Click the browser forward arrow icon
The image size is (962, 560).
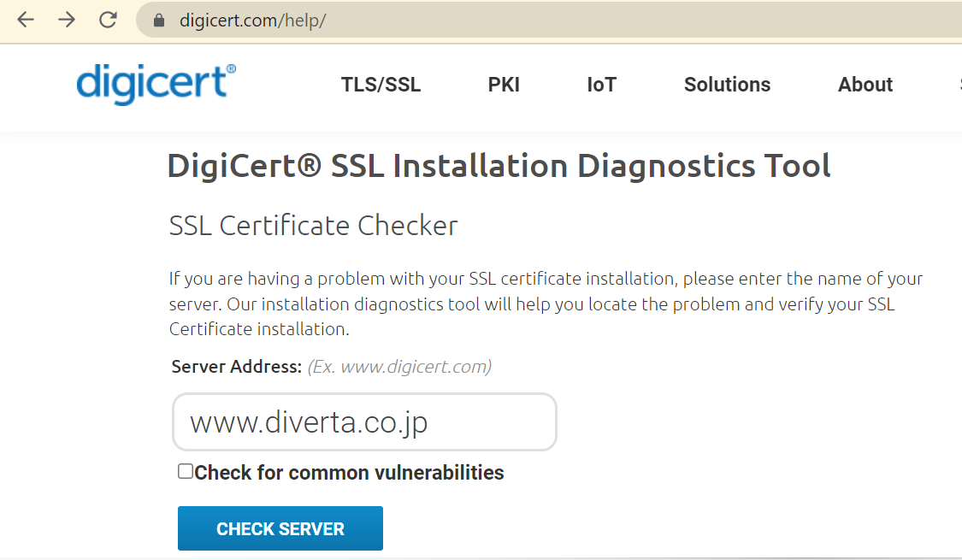pyautogui.click(x=67, y=21)
